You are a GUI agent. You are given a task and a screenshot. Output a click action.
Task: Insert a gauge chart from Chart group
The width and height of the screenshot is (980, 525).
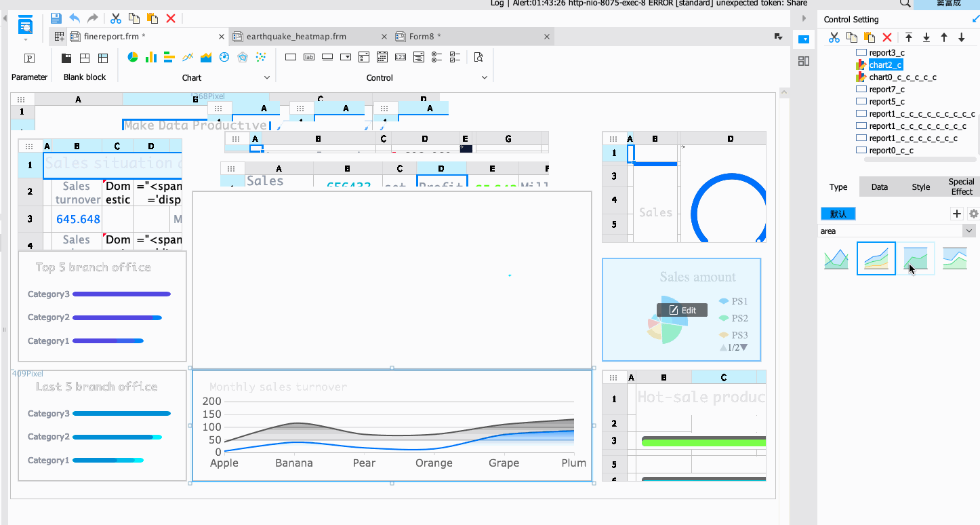pos(225,57)
